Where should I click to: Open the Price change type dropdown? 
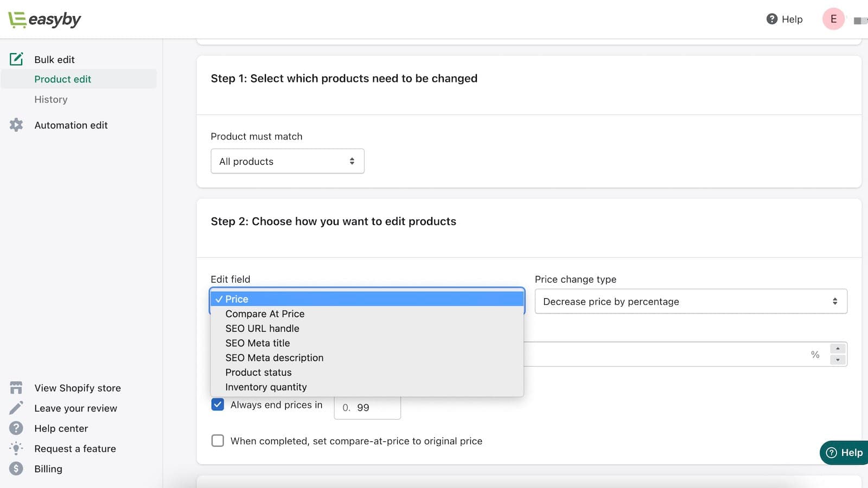(690, 301)
